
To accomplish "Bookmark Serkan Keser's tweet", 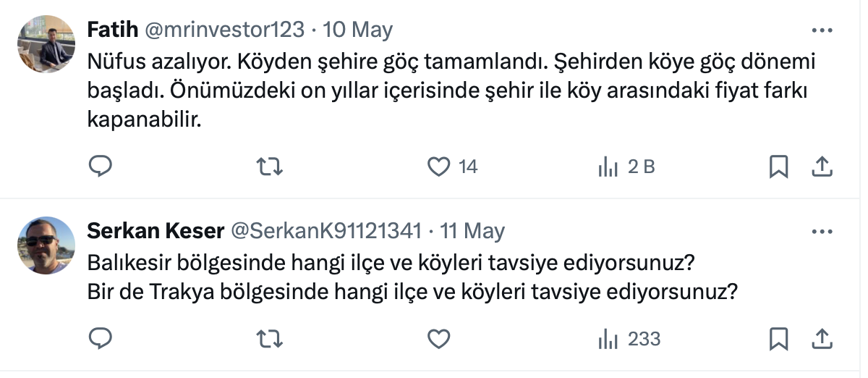I will [x=778, y=338].
